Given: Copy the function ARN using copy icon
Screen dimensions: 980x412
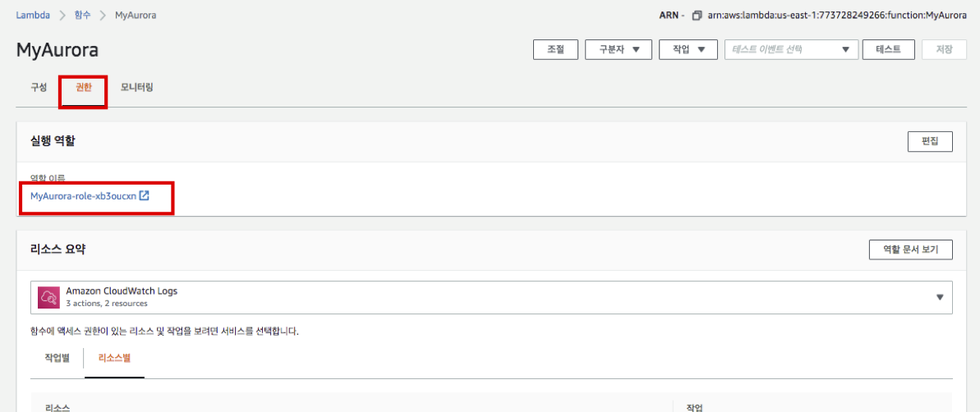Looking at the screenshot, I should tap(697, 16).
